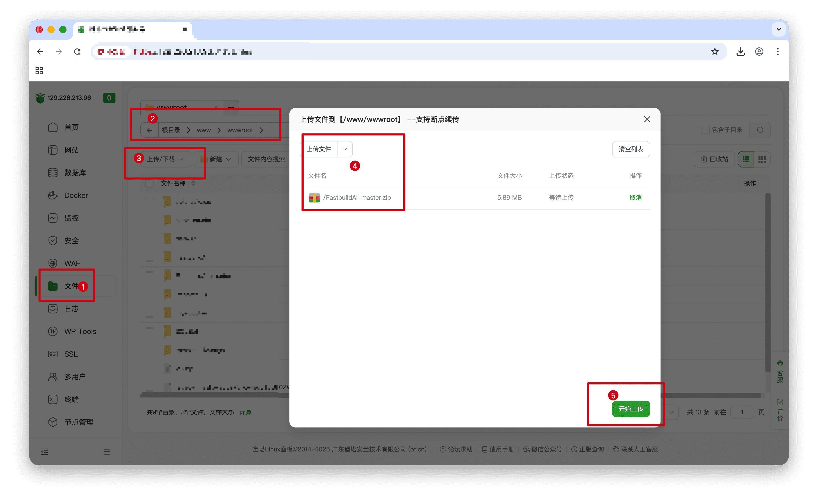Enable the 包含子目录 checkbox
The height and width of the screenshot is (504, 818).
pos(706,130)
